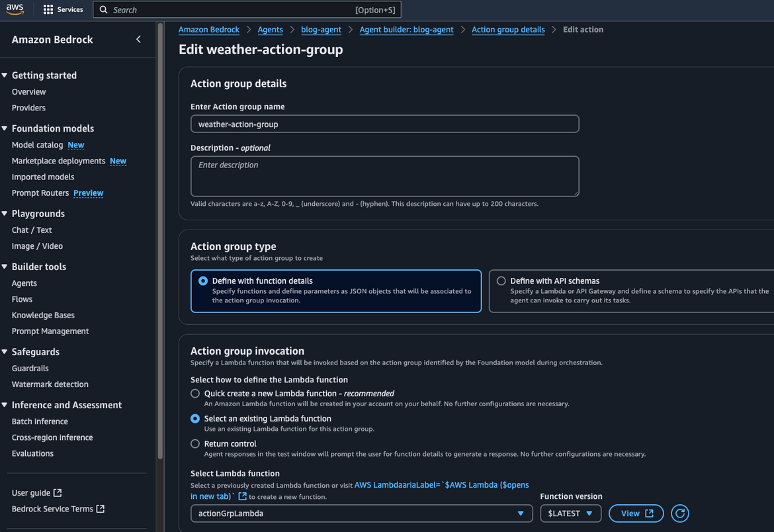Click the Description text area
The height and width of the screenshot is (532, 774).
pyautogui.click(x=384, y=177)
